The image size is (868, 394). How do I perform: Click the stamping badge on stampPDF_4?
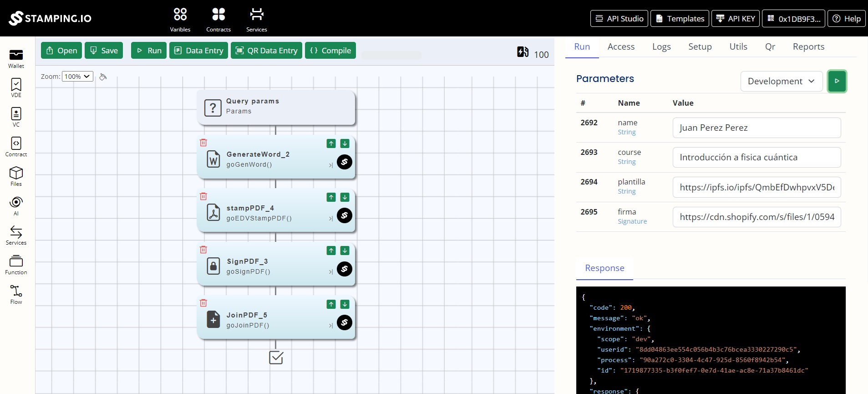pos(345,215)
